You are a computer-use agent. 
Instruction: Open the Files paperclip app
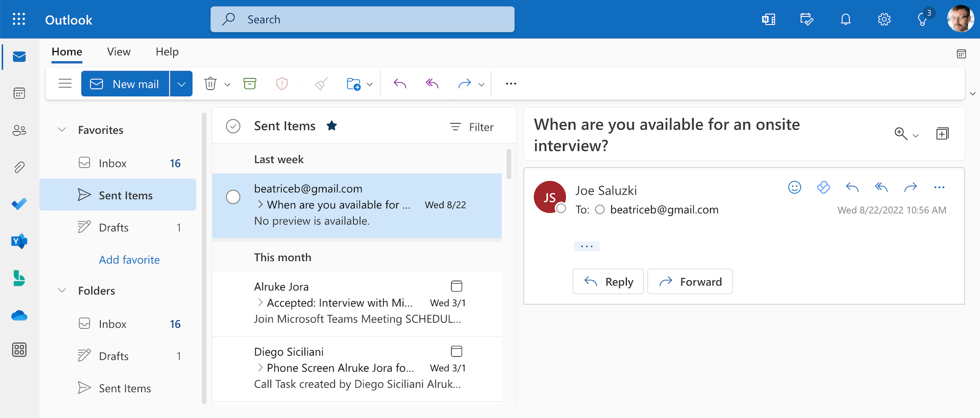[19, 167]
